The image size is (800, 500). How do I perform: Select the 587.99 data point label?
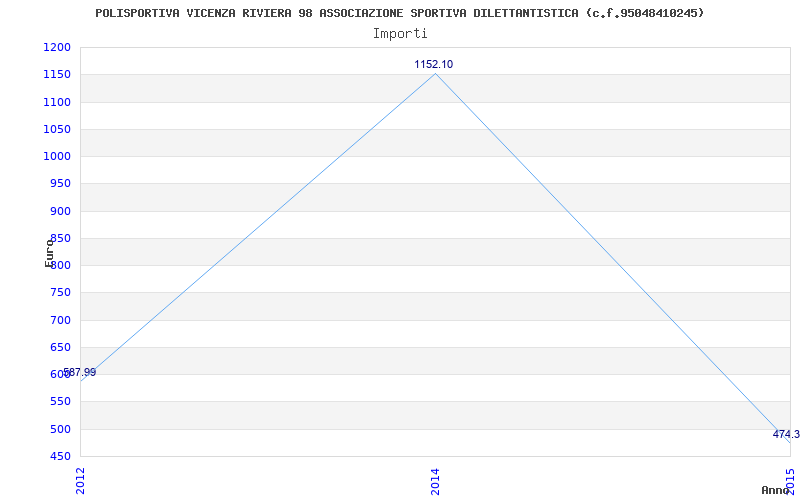(x=80, y=372)
